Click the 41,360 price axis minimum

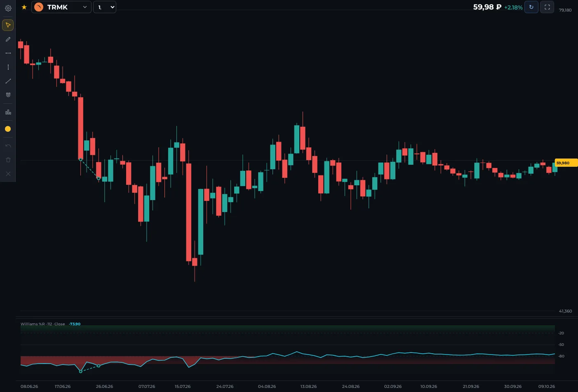[565, 311]
